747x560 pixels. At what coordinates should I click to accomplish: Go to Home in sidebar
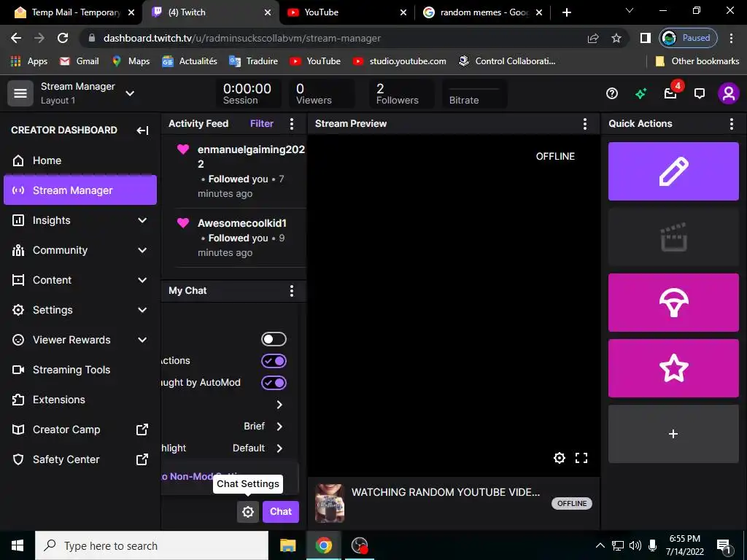tap(80, 160)
